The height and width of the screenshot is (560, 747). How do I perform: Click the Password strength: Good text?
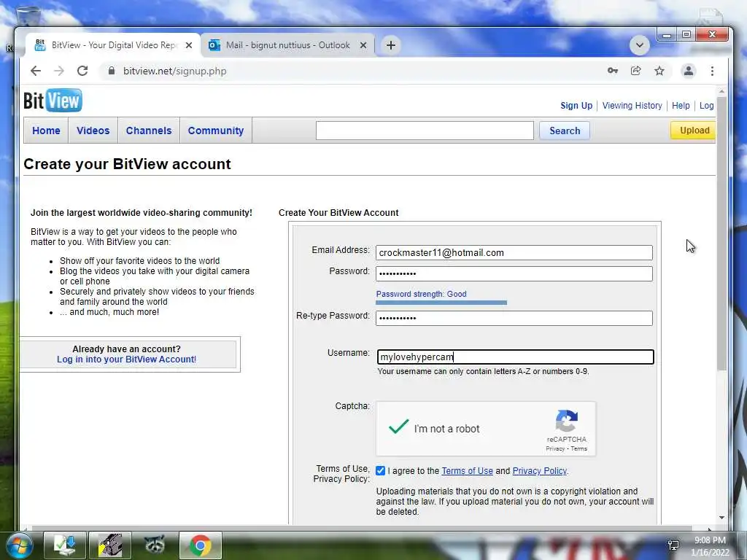421,295
